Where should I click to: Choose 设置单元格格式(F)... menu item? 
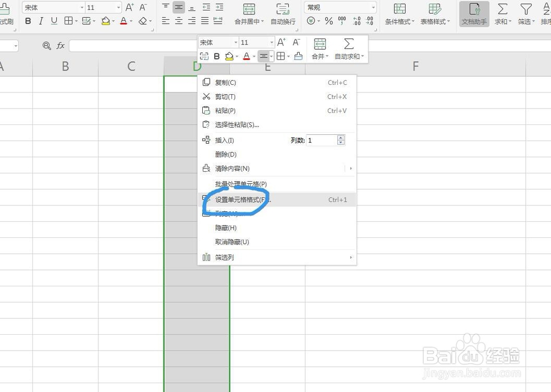(x=277, y=199)
